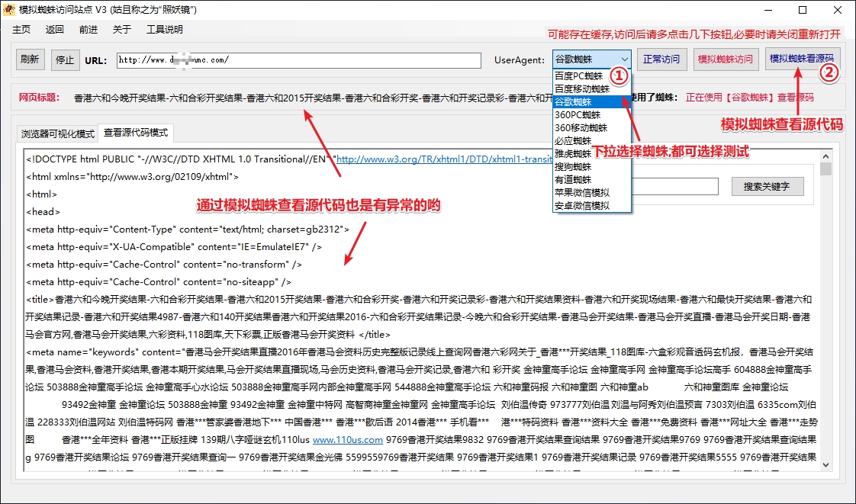Select 搜狗蜘蛛 option in the list
The height and width of the screenshot is (504, 856).
click(573, 167)
